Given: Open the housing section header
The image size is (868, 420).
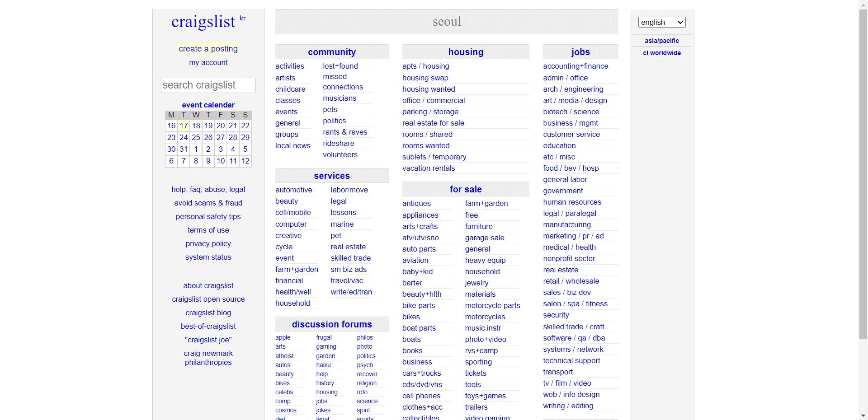Looking at the screenshot, I should click(465, 52).
